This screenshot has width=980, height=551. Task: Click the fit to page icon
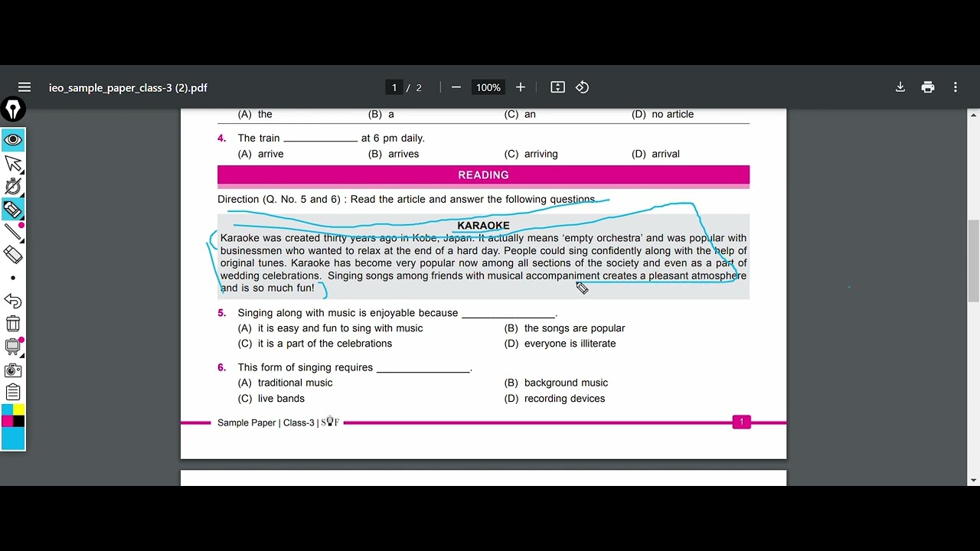click(x=558, y=87)
